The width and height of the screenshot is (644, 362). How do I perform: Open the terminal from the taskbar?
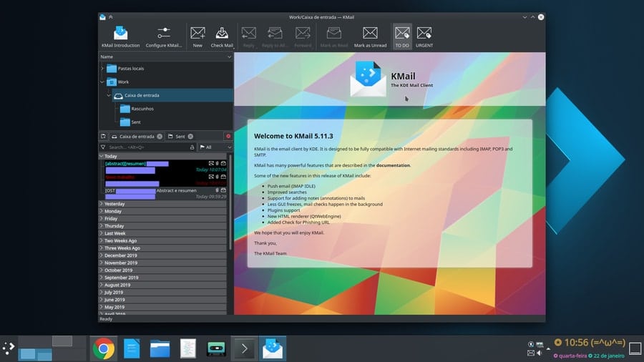(244, 348)
